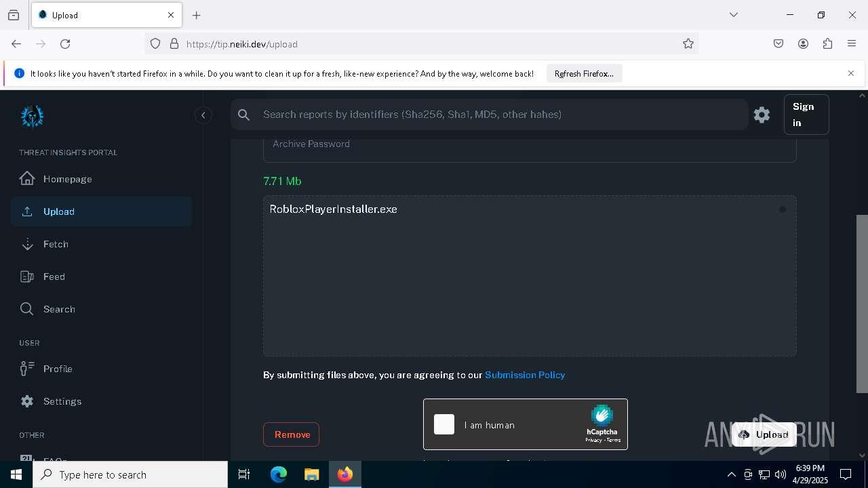
Task: Click the tracking protection shield icon
Action: [x=155, y=43]
